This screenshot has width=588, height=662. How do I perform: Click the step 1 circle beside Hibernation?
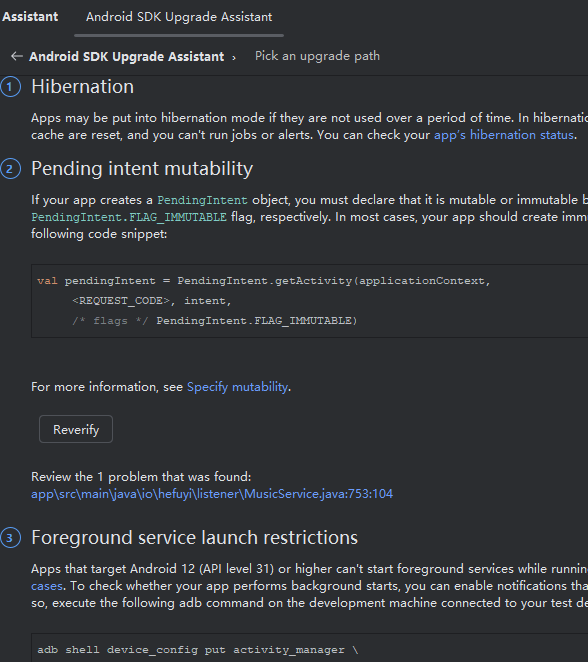tap(10, 87)
